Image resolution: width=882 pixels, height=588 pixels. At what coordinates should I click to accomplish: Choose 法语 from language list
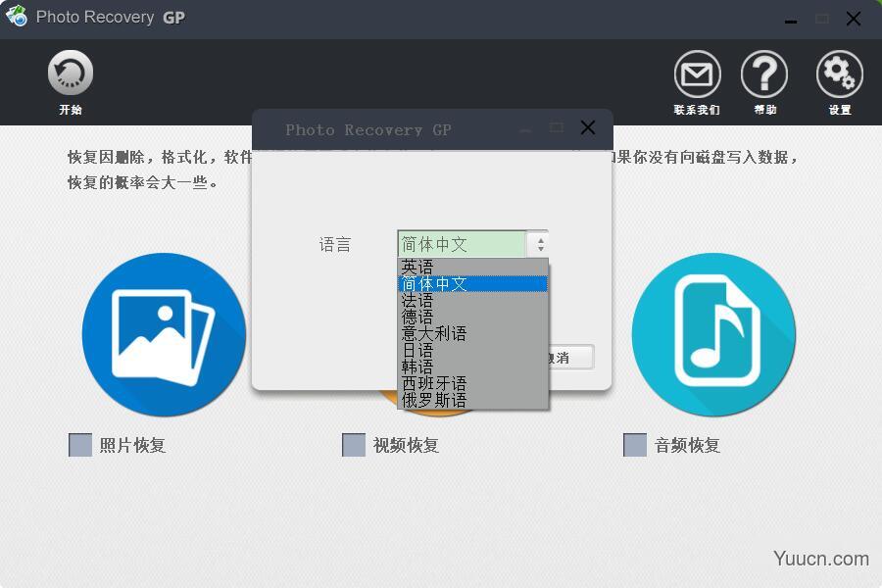(472, 301)
